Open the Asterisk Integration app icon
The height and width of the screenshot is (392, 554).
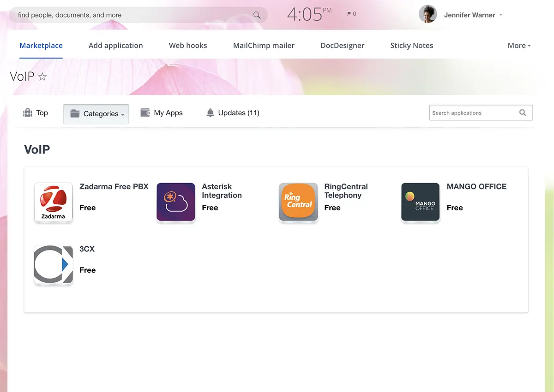[x=176, y=203]
